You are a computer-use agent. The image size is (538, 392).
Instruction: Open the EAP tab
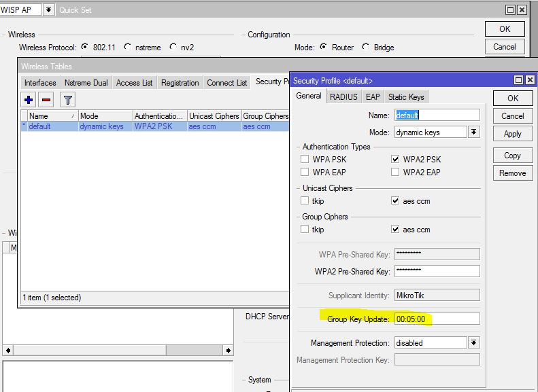tap(373, 97)
